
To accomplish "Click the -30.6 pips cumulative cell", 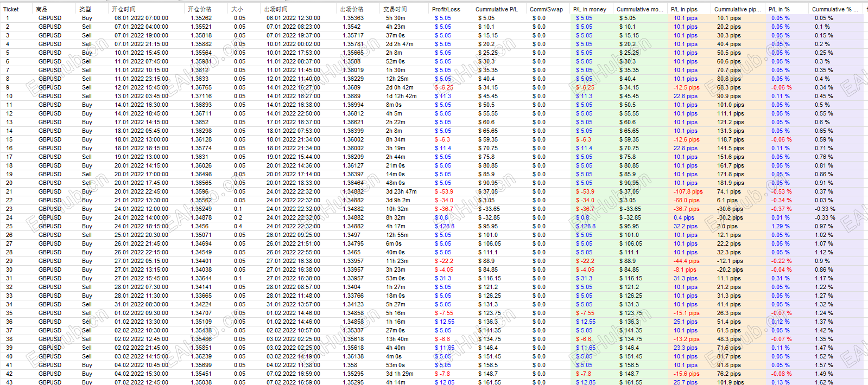I will click(730, 209).
